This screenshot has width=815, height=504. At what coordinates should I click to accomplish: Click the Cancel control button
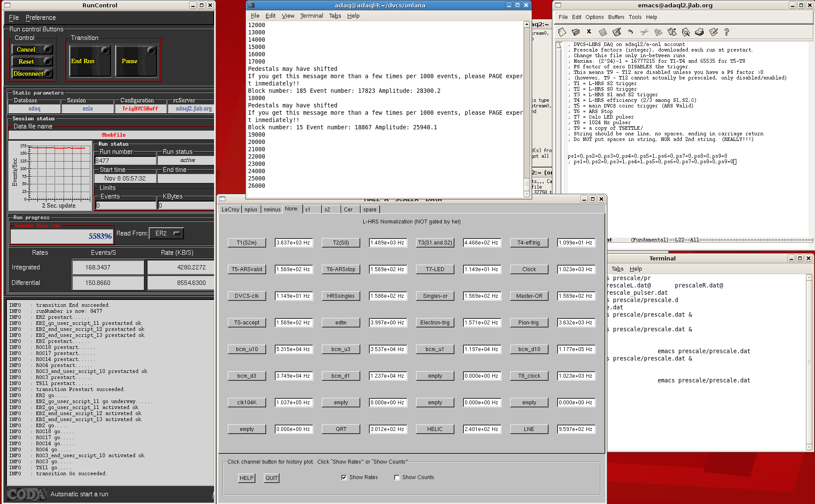[x=32, y=49]
